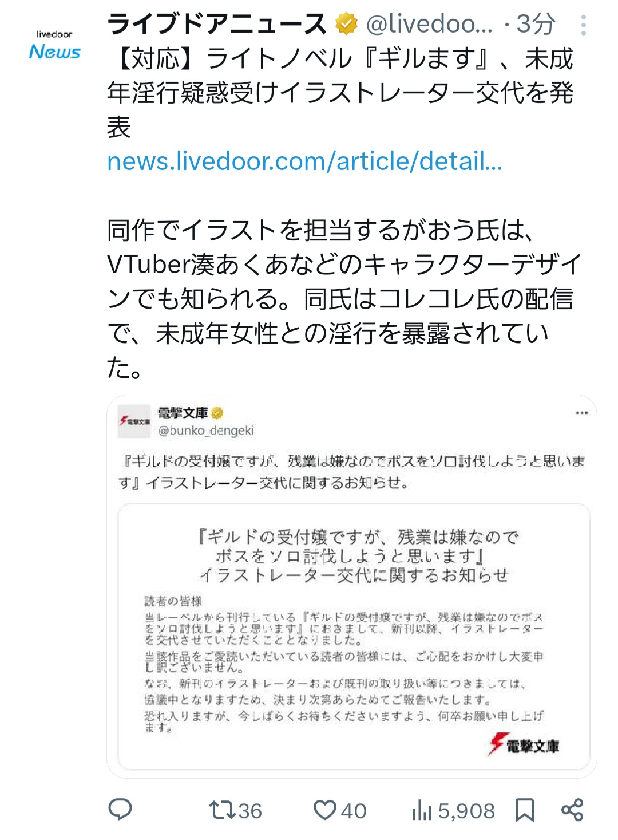Open view analytics bar chart icon
The width and height of the screenshot is (618, 840).
pyautogui.click(x=422, y=810)
